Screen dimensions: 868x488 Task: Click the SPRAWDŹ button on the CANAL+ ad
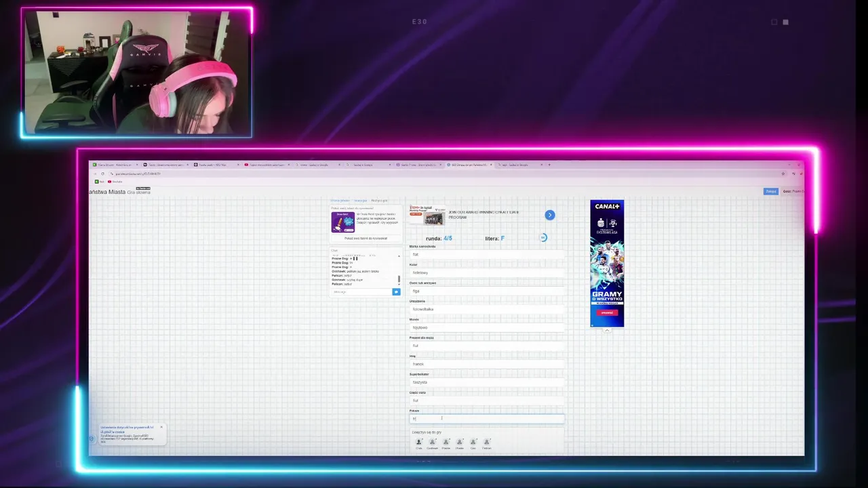click(x=607, y=312)
